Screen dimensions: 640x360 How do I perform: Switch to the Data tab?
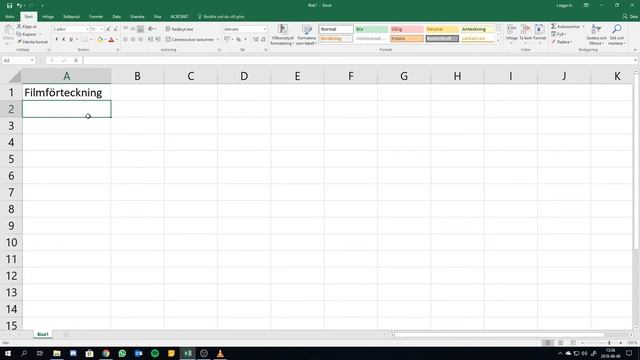(117, 17)
